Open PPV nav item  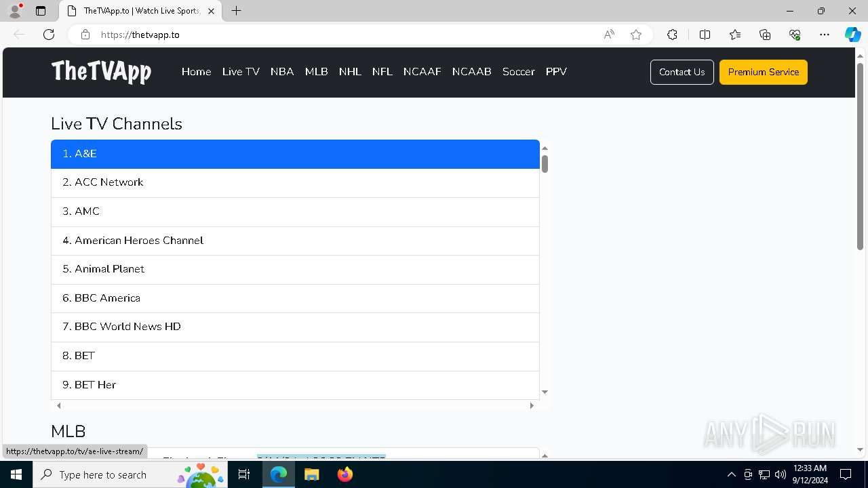click(556, 72)
